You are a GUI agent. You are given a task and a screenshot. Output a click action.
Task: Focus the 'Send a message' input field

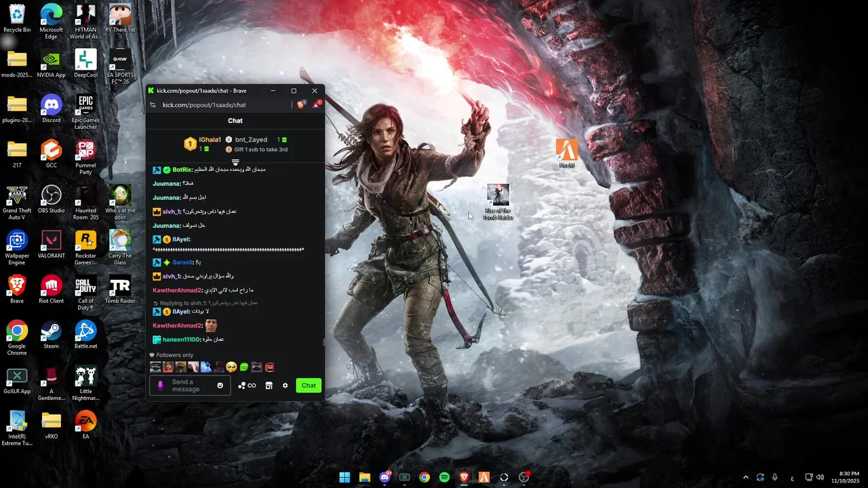191,386
